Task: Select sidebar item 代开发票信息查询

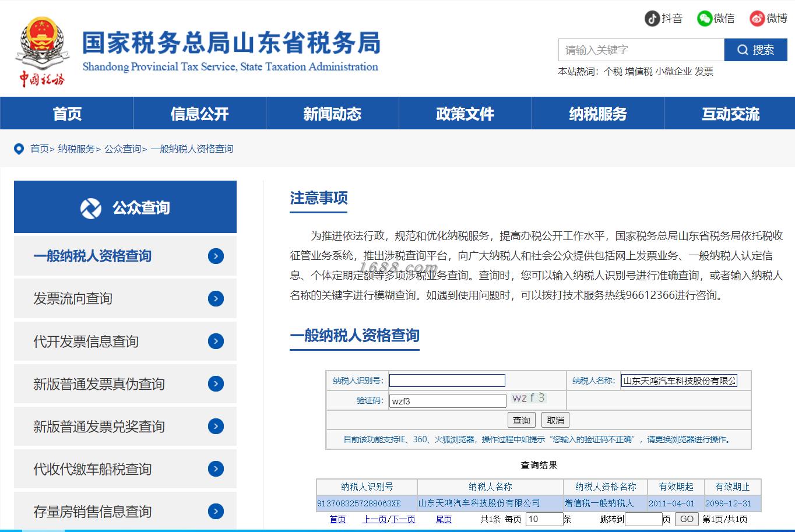Action: click(125, 341)
